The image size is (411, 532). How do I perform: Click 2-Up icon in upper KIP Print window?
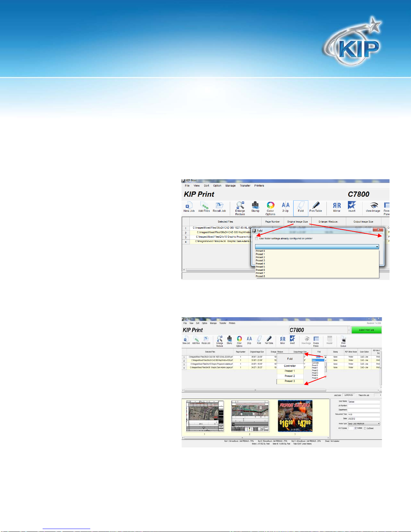pos(286,207)
